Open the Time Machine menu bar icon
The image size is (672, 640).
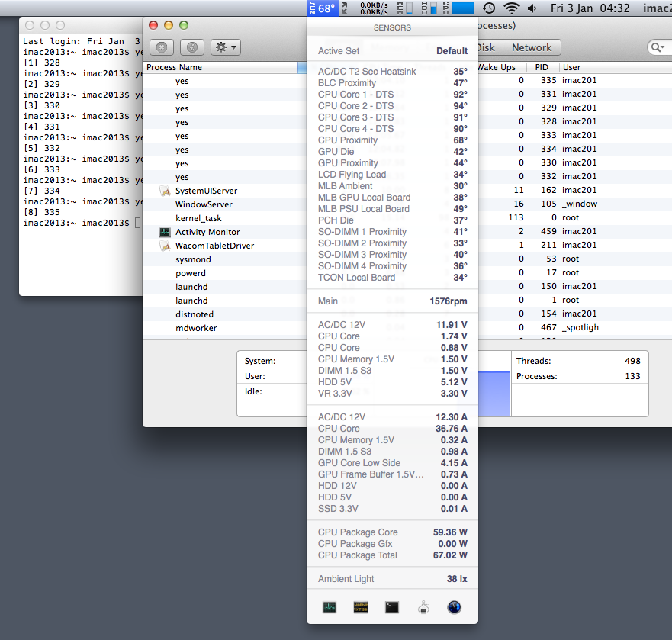point(489,8)
